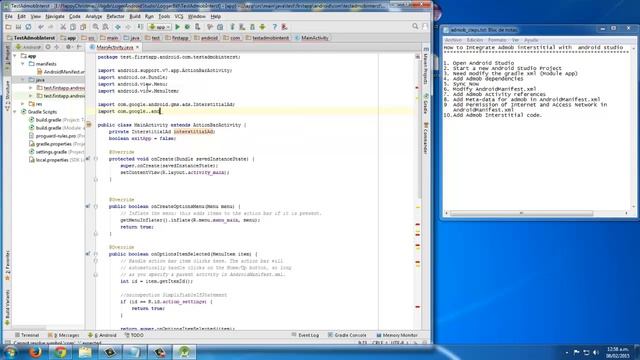Click the Android Studio taskbar icon
This screenshot has width=640, height=360.
coord(184,352)
